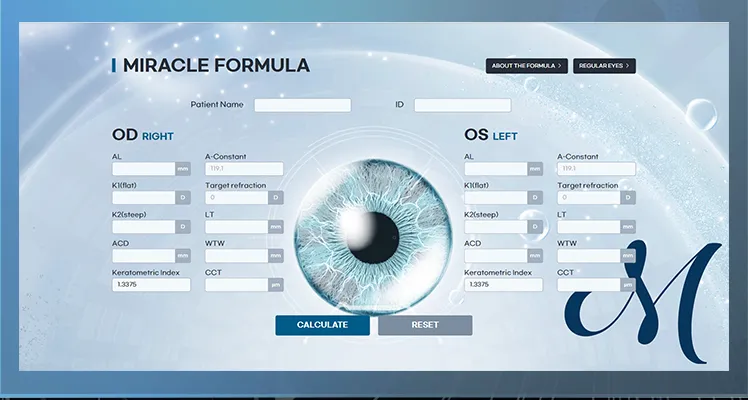This screenshot has width=748, height=400.
Task: Click the OS WTW input field
Action: pos(589,256)
